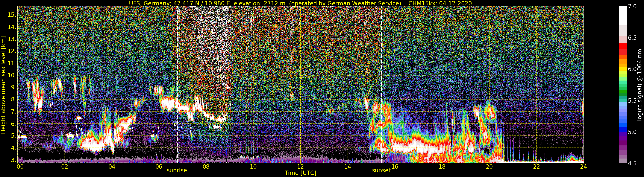Click the '14' time tick label on x-axis
Viewport: 644px width, 177px height.
click(347, 167)
